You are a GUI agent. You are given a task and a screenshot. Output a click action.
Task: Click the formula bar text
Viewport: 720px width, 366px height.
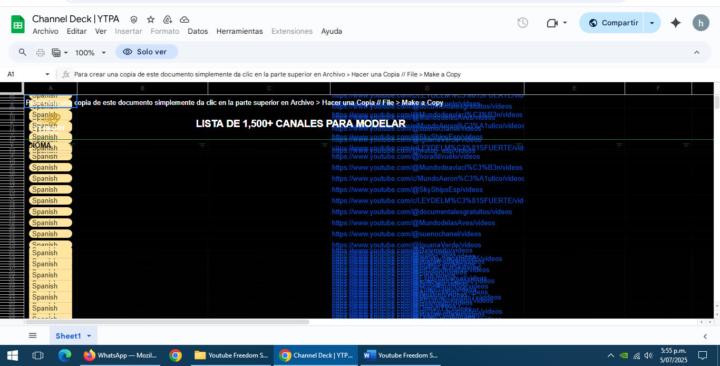tap(267, 74)
